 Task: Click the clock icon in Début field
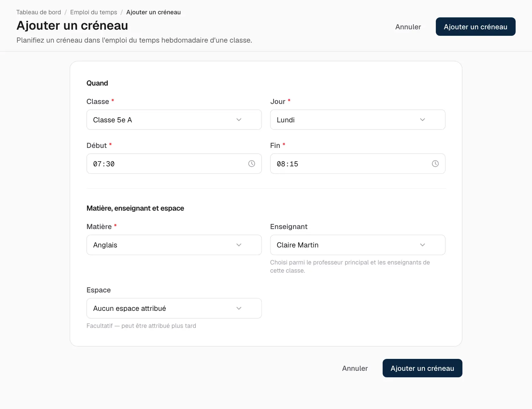click(x=252, y=164)
